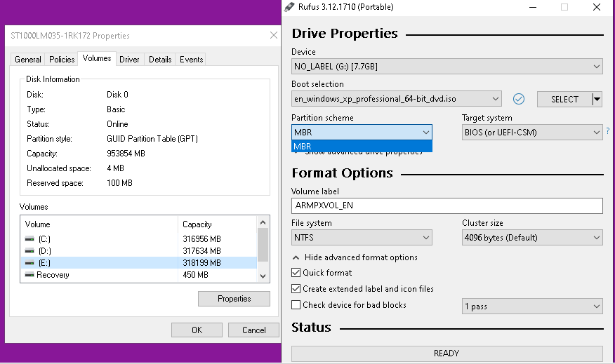Click the 4 MB unallocated space value

(115, 168)
